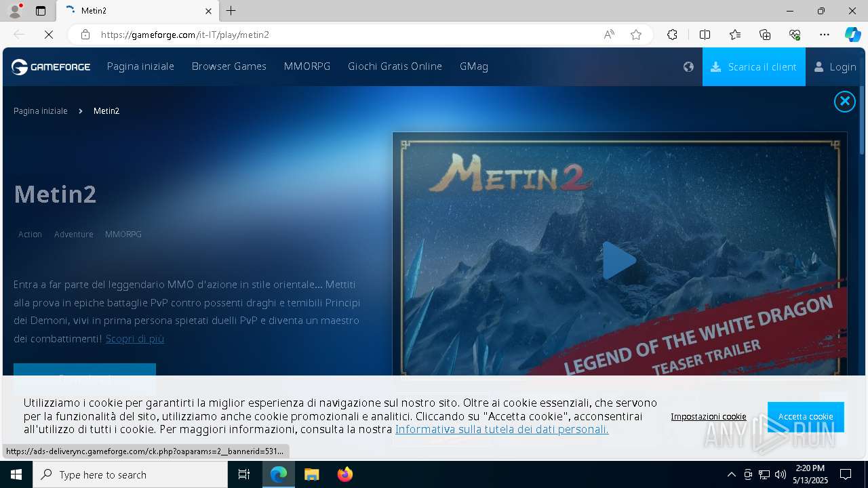Click the Metin2 breadcrumb entry

(x=106, y=110)
